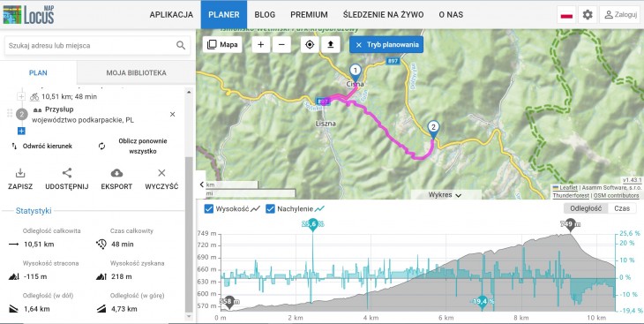Image resolution: width=644 pixels, height=324 pixels.
Task: Click the EKSPORT cloud download icon
Action: click(x=116, y=173)
